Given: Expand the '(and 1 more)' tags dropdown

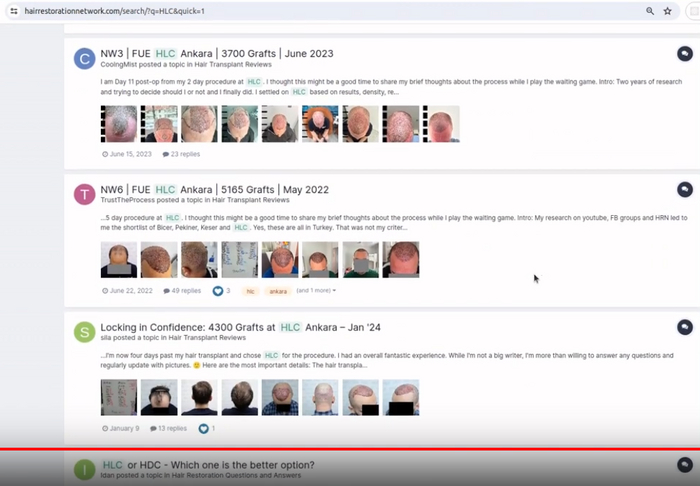Looking at the screenshot, I should click(316, 291).
